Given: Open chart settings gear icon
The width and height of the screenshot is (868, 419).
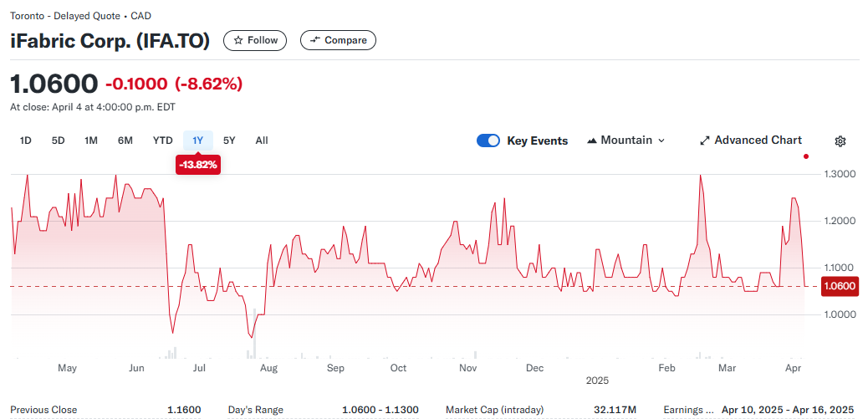Looking at the screenshot, I should coord(840,141).
